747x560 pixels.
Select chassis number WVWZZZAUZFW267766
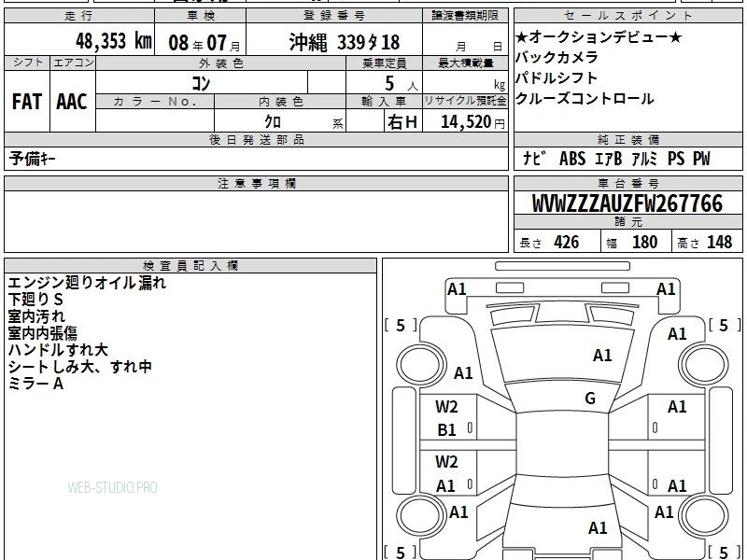[x=627, y=203]
